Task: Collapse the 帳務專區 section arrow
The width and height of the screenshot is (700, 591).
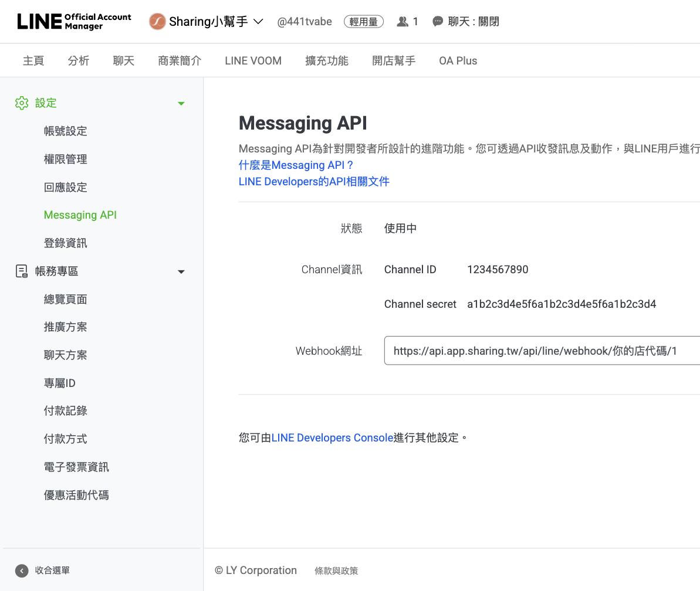Action: (x=181, y=271)
